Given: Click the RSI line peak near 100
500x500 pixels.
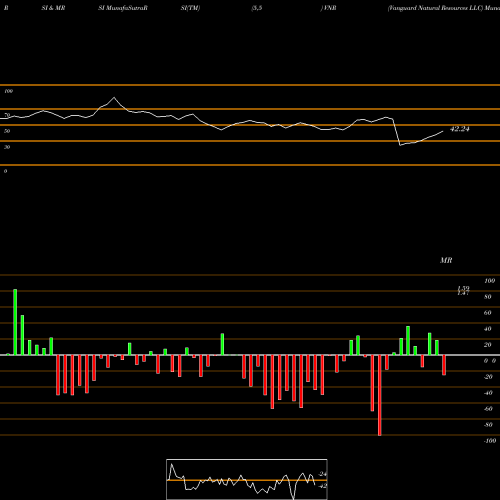Looking at the screenshot, I should pos(114,97).
